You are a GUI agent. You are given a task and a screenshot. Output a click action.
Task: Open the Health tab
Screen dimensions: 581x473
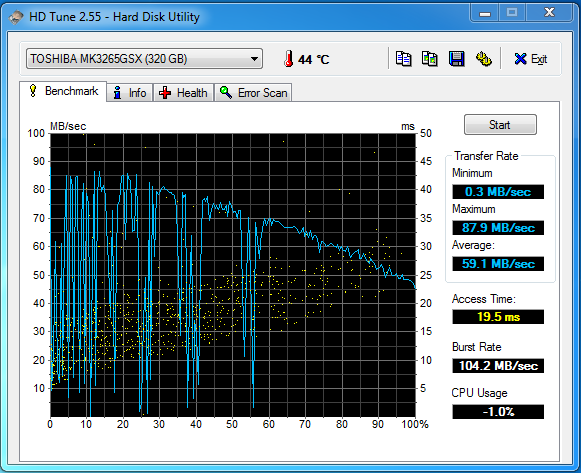click(183, 93)
